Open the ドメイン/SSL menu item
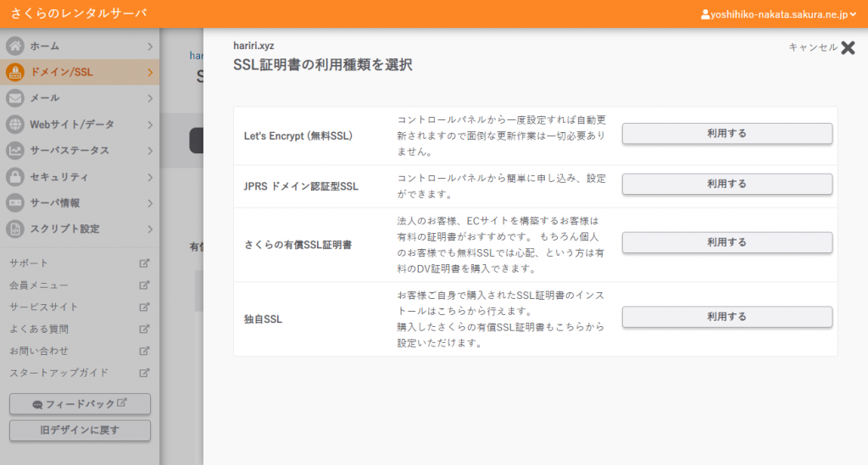Image resolution: width=868 pixels, height=465 pixels. point(80,72)
